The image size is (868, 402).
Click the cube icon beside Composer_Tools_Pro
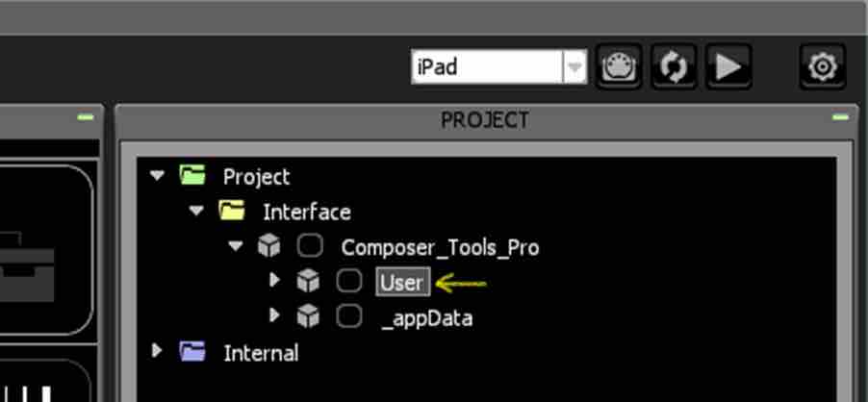click(x=269, y=246)
